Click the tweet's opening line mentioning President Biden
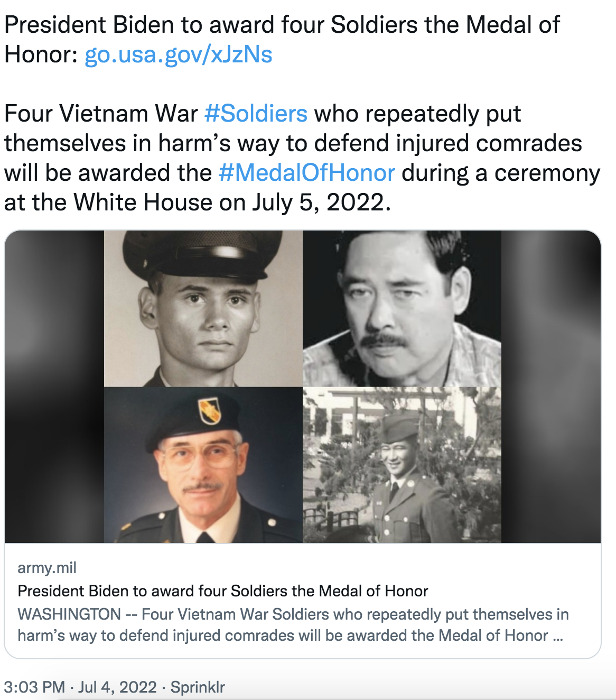 point(282,25)
